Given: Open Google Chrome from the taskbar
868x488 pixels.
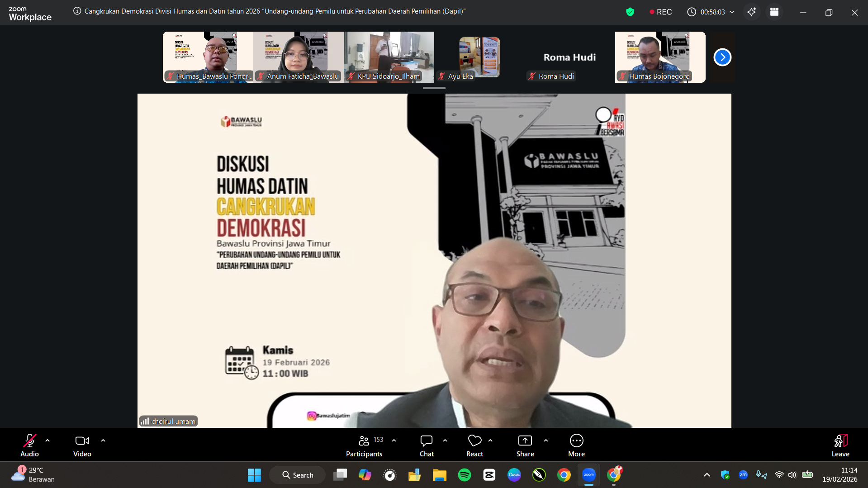Looking at the screenshot, I should (564, 475).
